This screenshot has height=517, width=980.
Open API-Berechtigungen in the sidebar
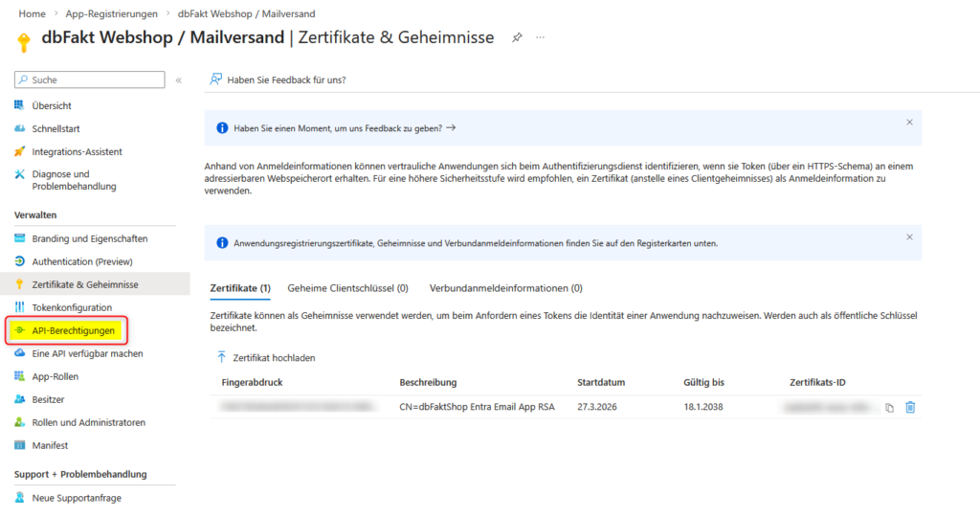[73, 330]
